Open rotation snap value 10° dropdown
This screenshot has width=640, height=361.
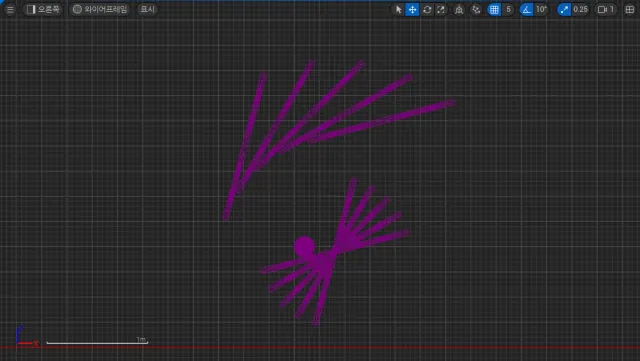541,9
